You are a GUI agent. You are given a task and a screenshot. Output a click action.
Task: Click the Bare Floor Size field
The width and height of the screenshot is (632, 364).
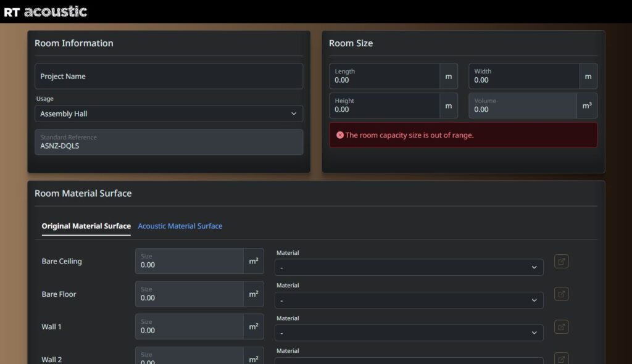pyautogui.click(x=189, y=294)
